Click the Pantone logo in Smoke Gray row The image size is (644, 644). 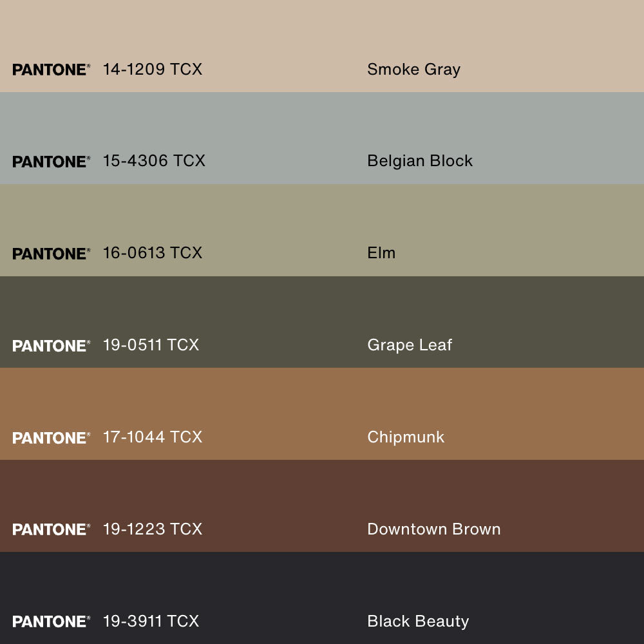coord(51,70)
